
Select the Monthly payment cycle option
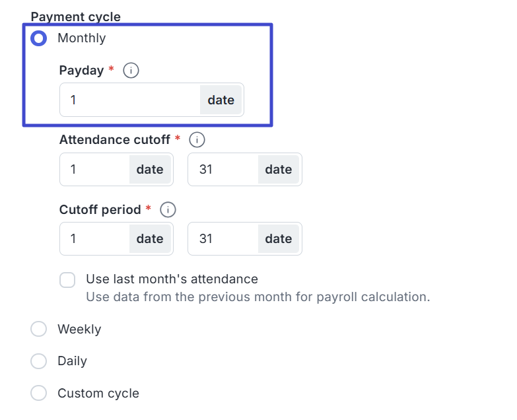click(x=39, y=38)
